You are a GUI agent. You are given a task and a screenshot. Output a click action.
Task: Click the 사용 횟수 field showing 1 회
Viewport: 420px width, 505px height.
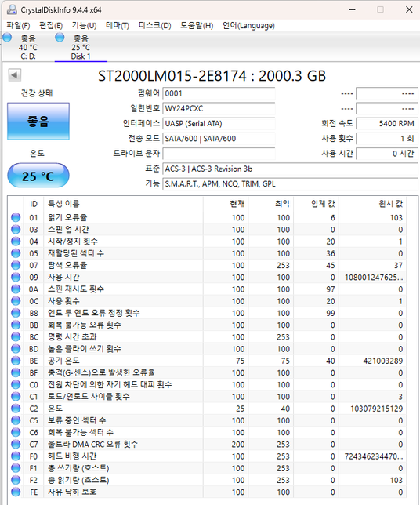tap(387, 139)
